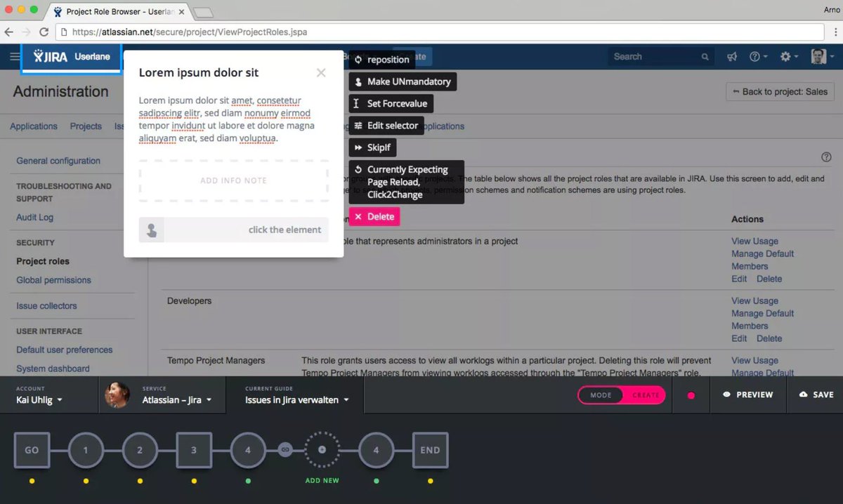The height and width of the screenshot is (504, 843).
Task: Click the link icon between steps
Action: point(285,449)
